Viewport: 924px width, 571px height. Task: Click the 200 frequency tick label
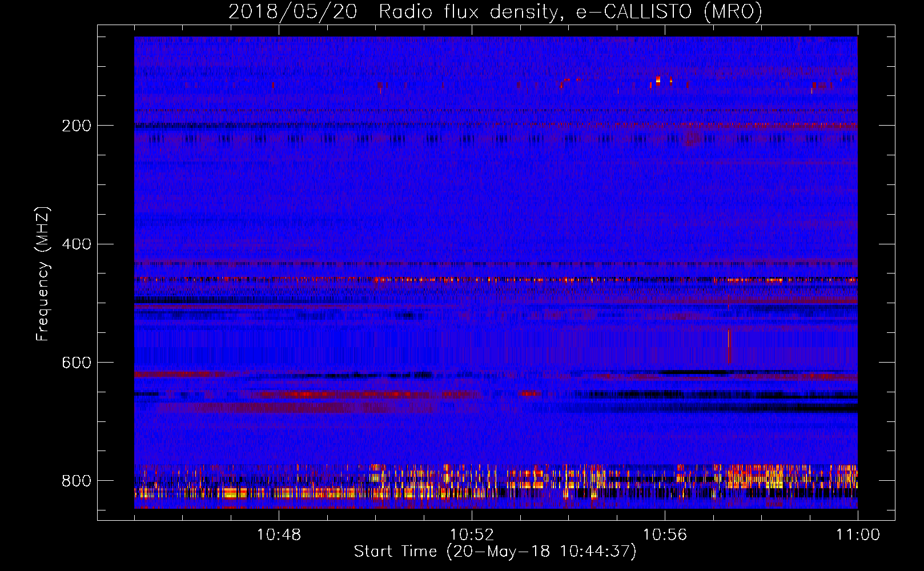pos(76,126)
